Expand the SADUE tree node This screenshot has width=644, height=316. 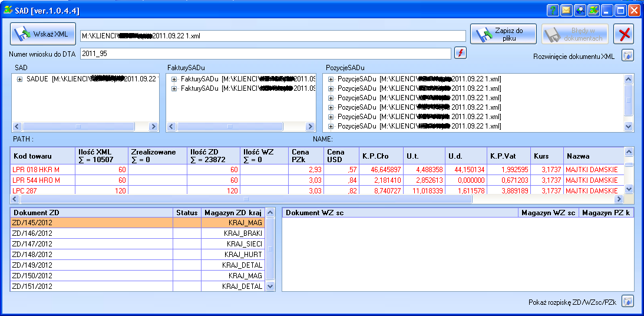(x=20, y=79)
